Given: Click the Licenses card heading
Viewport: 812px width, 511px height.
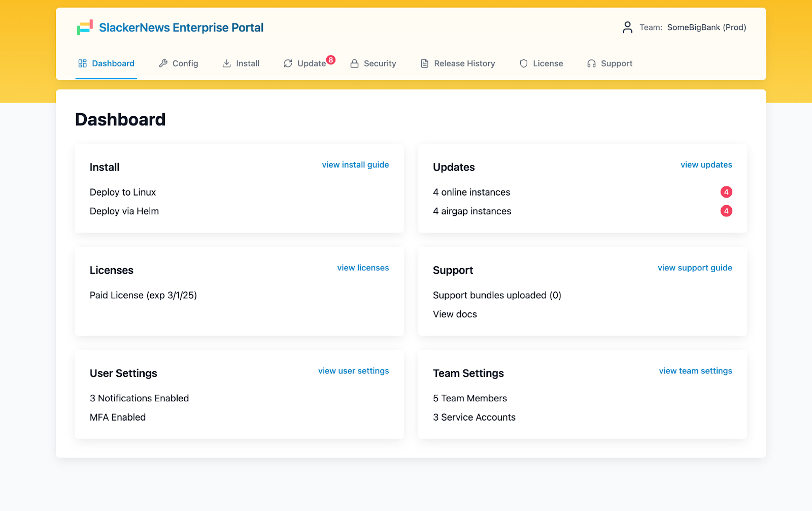Looking at the screenshot, I should [x=112, y=270].
